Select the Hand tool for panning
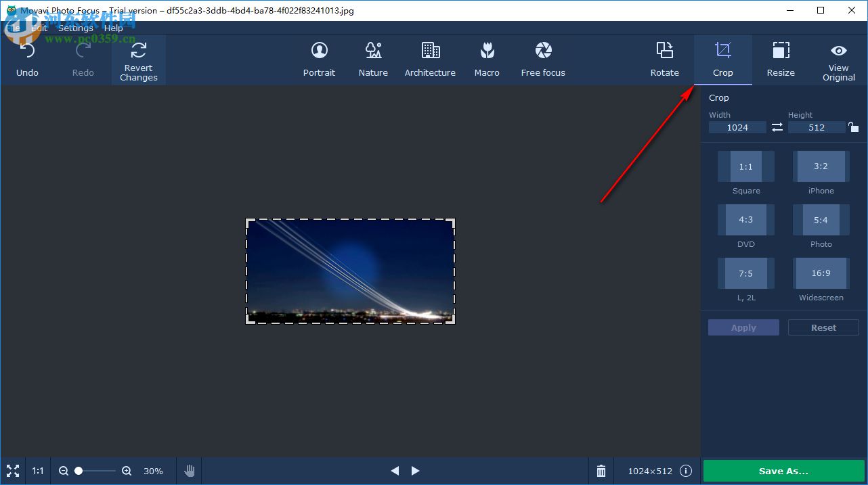This screenshot has height=485, width=868. pyautogui.click(x=189, y=470)
